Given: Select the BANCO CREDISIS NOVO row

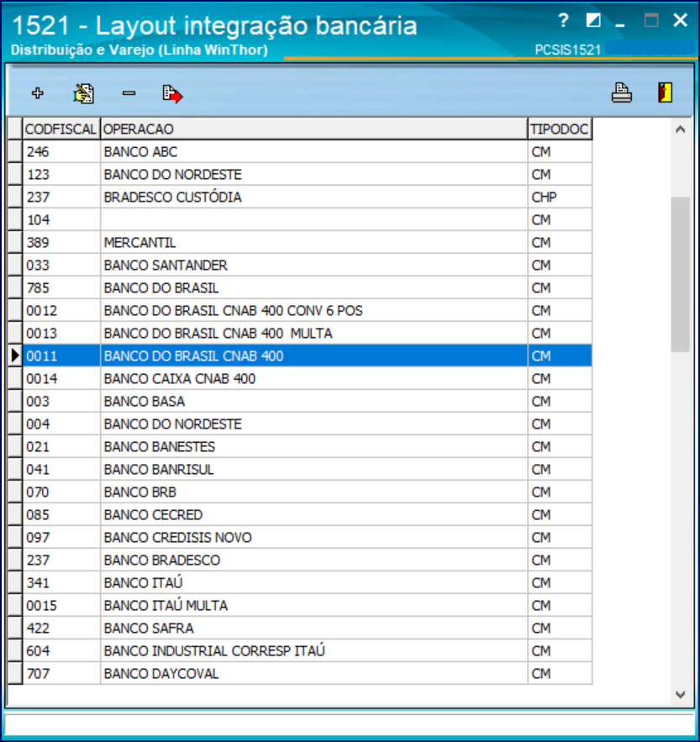Looking at the screenshot, I should click(308, 538).
